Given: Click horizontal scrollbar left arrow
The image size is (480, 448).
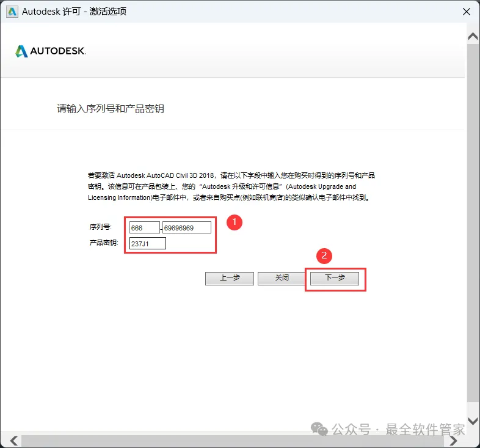Looking at the screenshot, I should pos(13,441).
